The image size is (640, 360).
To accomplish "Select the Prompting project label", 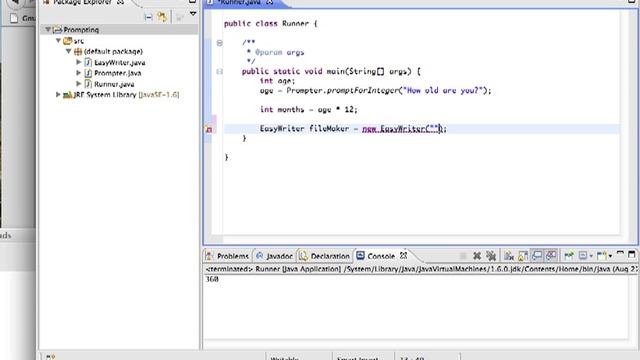I will 81,30.
